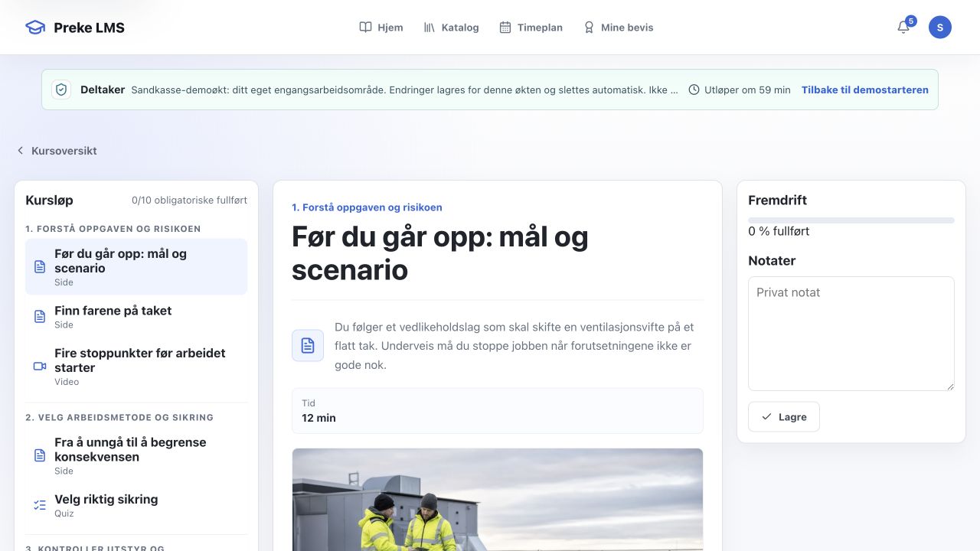Click the clock icon beside Utløper om 59 min
The width and height of the screenshot is (980, 551).
coord(694,90)
